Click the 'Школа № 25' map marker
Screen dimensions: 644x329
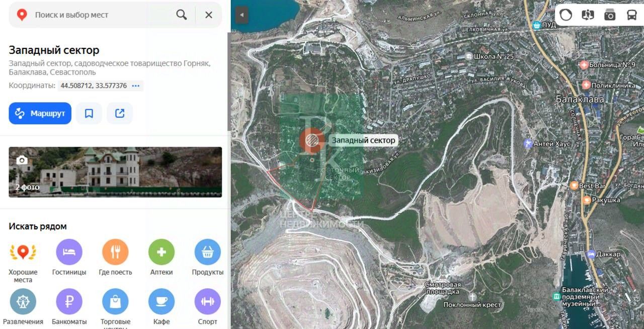[x=469, y=56]
